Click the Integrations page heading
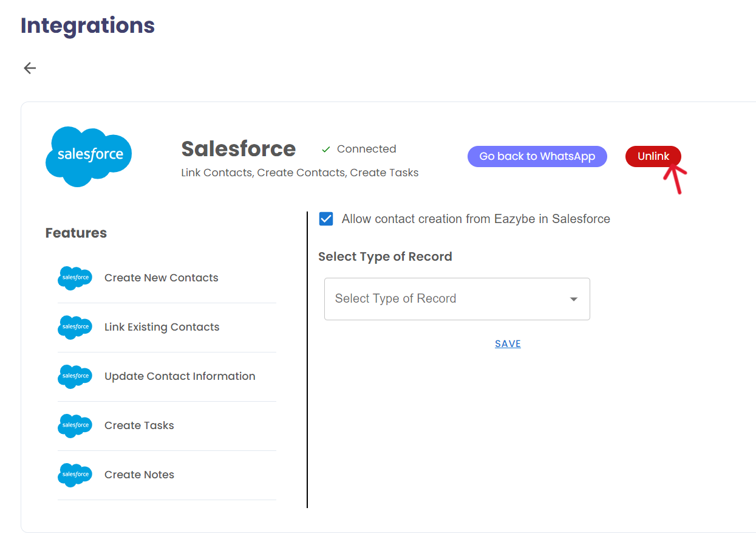This screenshot has height=533, width=756. tap(87, 26)
